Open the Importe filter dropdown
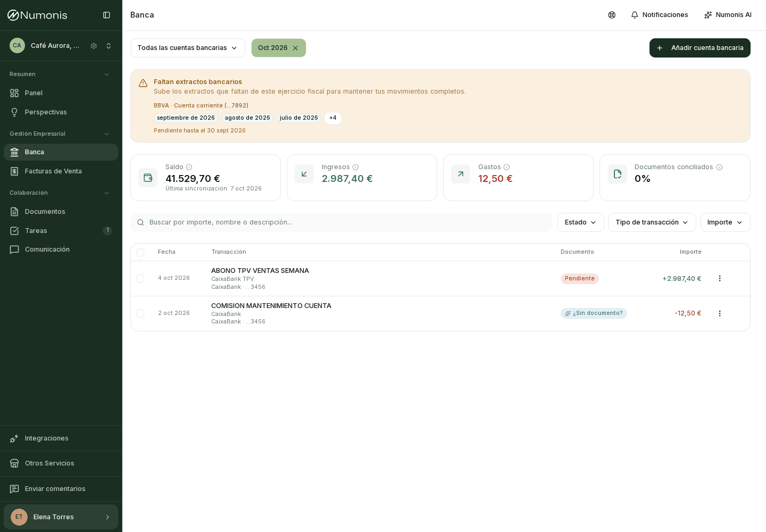The height and width of the screenshot is (532, 766). 726,222
